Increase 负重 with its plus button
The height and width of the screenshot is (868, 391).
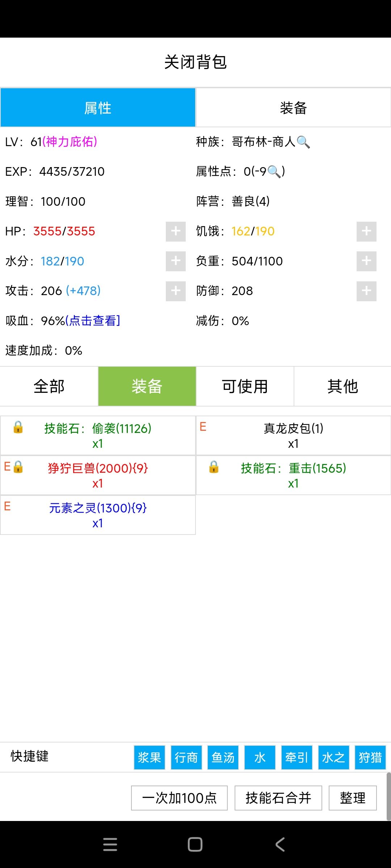point(366,261)
